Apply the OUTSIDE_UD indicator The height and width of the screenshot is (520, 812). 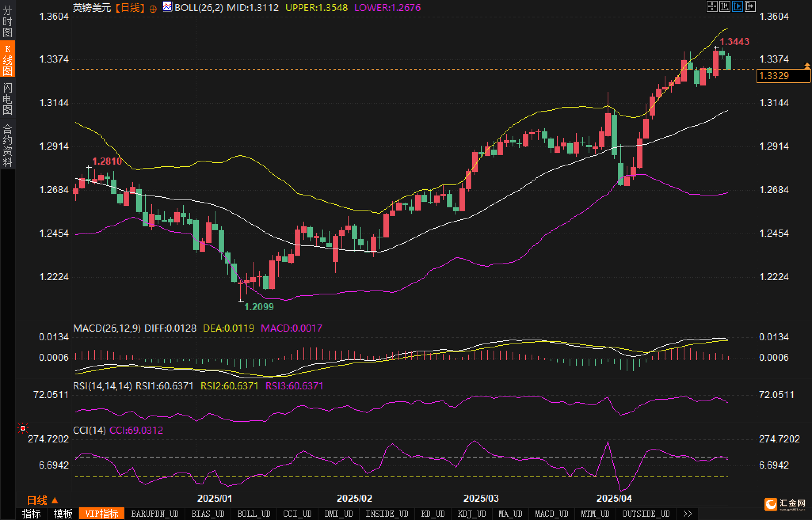coord(646,514)
